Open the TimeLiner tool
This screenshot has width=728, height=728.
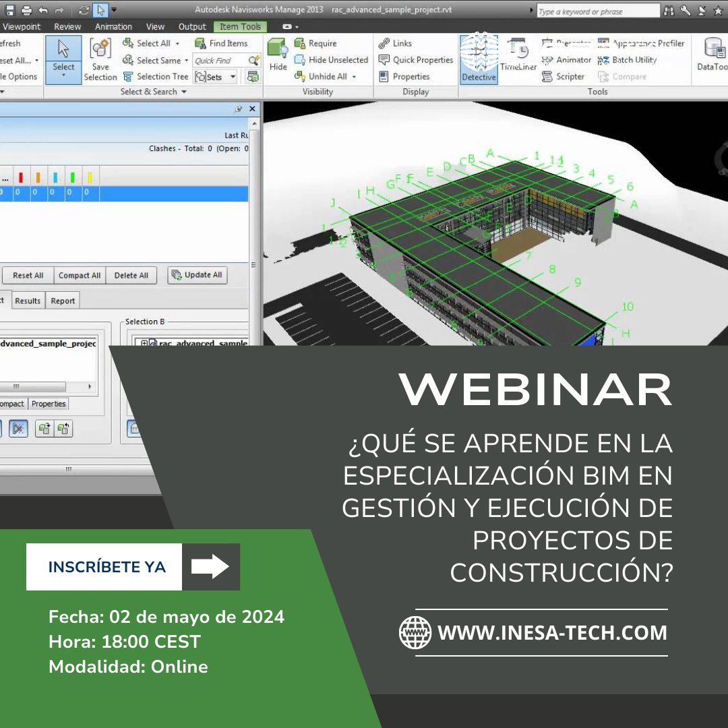(x=518, y=55)
